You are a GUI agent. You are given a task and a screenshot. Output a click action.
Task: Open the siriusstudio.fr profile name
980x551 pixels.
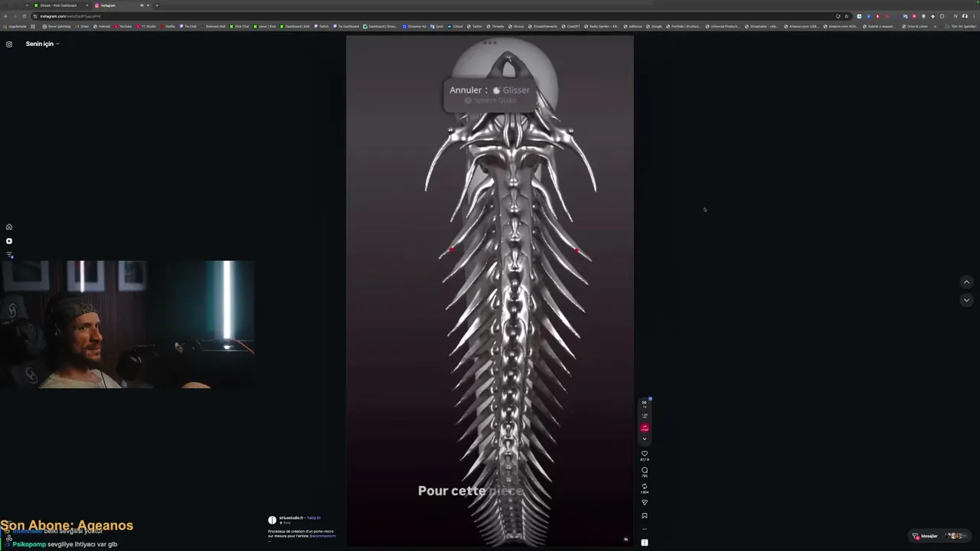(x=292, y=518)
